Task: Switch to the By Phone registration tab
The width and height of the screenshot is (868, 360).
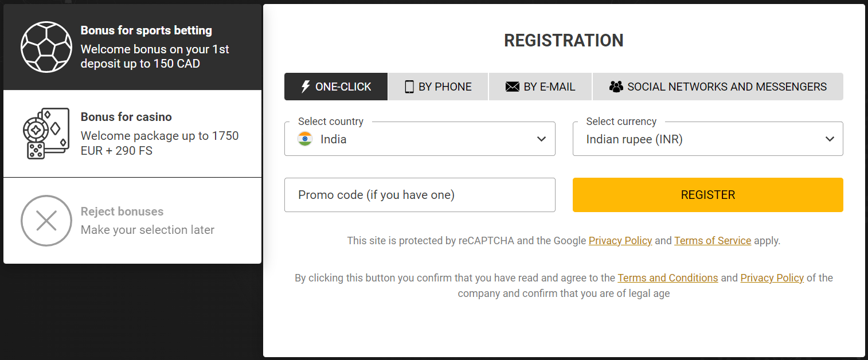Action: click(438, 87)
